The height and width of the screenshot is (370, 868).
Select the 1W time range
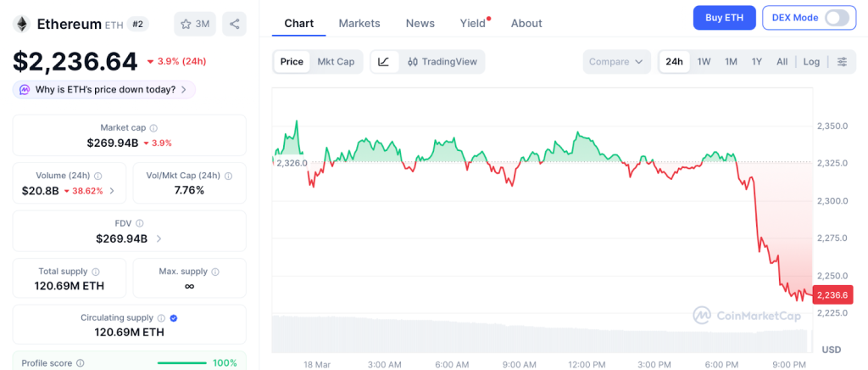point(704,62)
